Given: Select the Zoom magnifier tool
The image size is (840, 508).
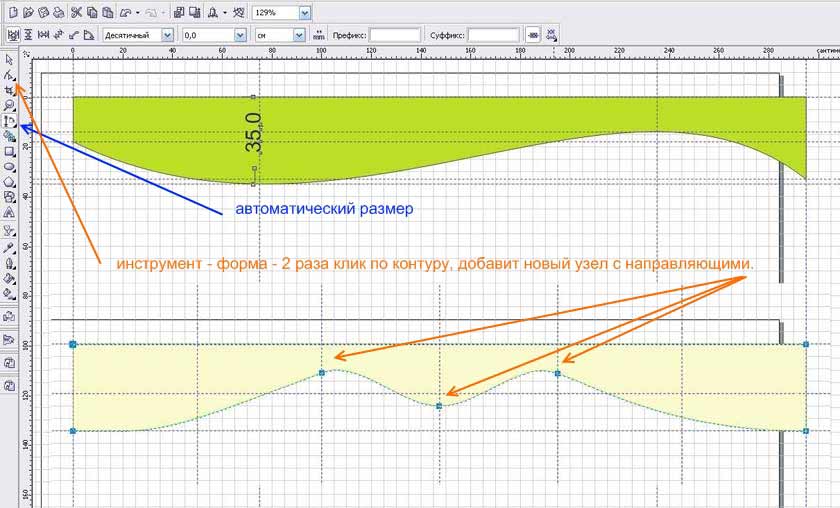Looking at the screenshot, I should (x=9, y=105).
